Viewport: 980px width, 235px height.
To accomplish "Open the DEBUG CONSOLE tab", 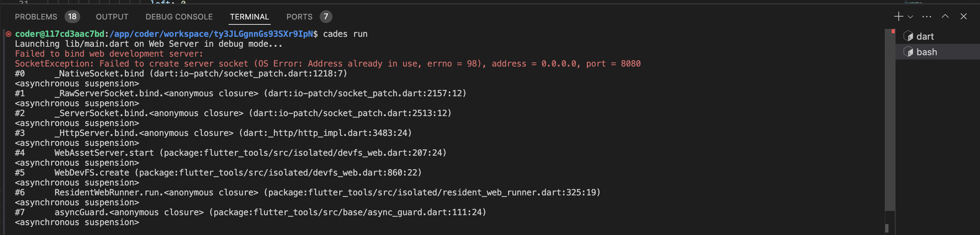I will tap(179, 17).
